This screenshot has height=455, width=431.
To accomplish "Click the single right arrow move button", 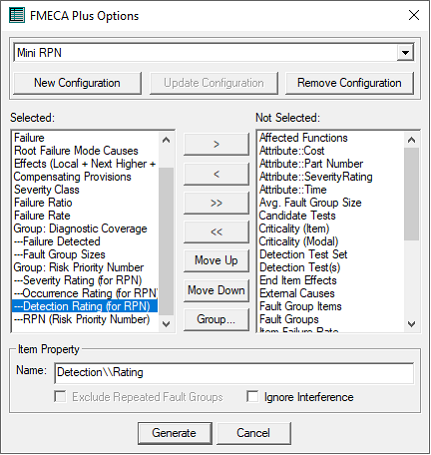I will pos(216,144).
